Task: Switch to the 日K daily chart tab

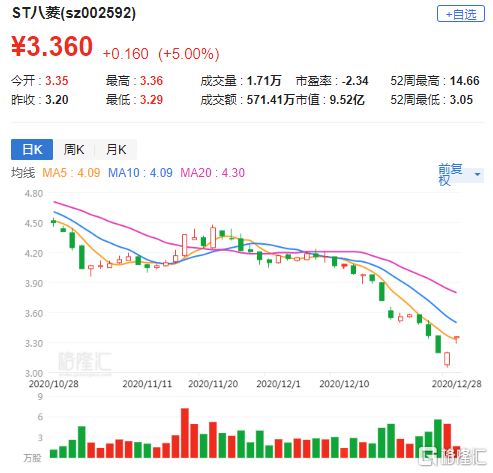Action: tap(32, 149)
